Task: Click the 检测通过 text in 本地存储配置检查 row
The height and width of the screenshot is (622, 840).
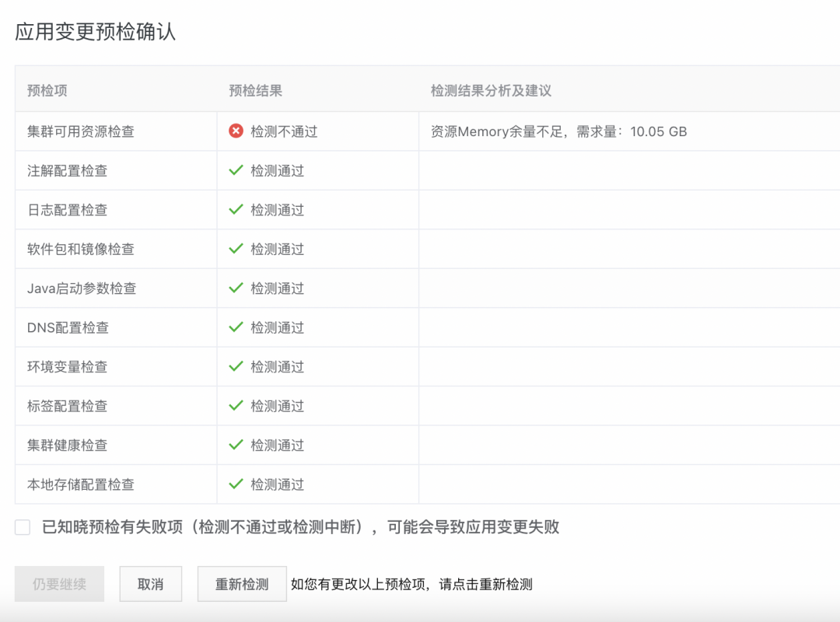Action: [278, 485]
